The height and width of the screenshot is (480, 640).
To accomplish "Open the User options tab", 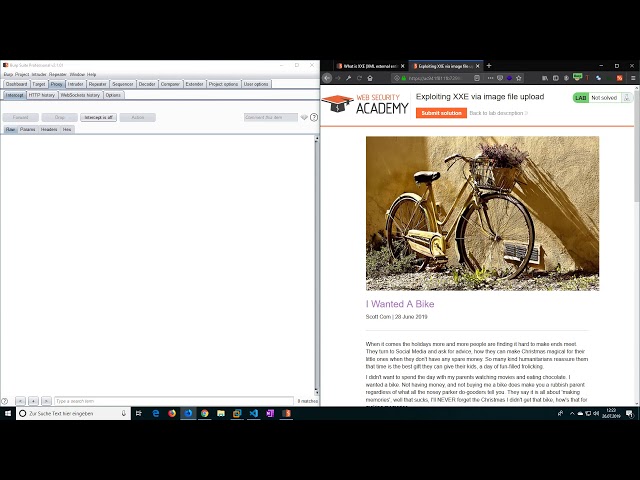I will point(256,84).
